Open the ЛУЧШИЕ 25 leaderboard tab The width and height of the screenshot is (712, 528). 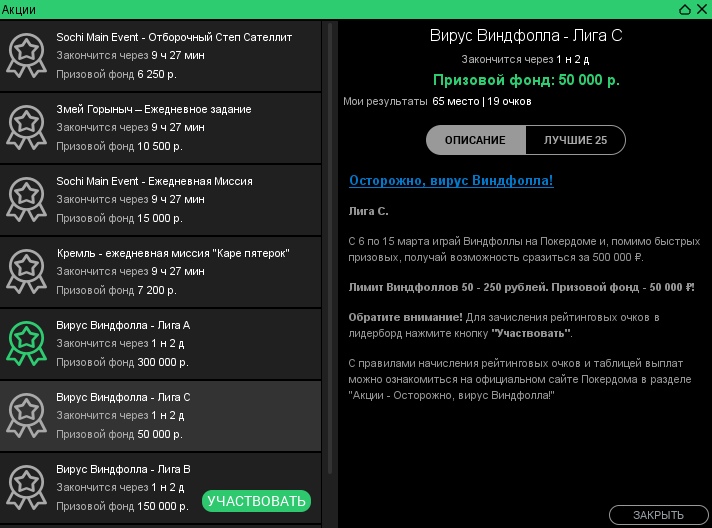(575, 140)
